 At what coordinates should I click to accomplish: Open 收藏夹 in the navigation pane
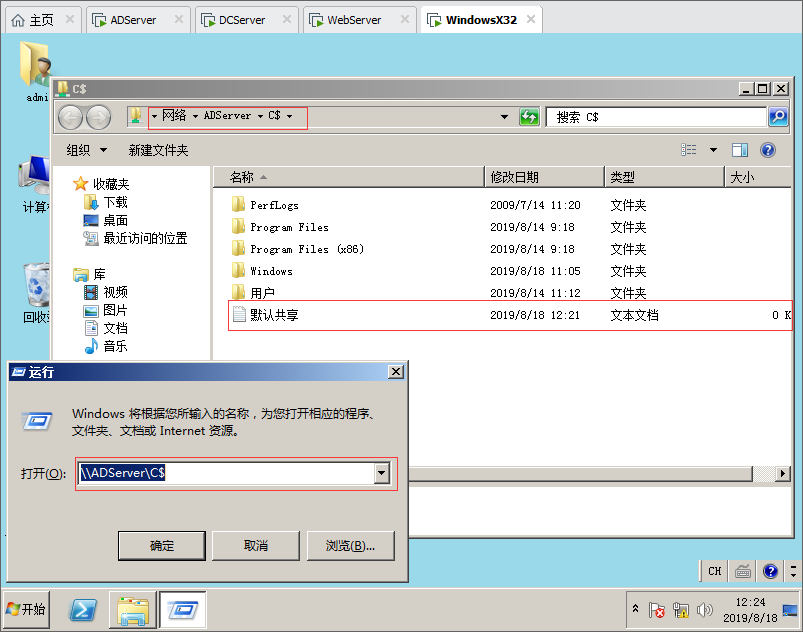tap(101, 184)
